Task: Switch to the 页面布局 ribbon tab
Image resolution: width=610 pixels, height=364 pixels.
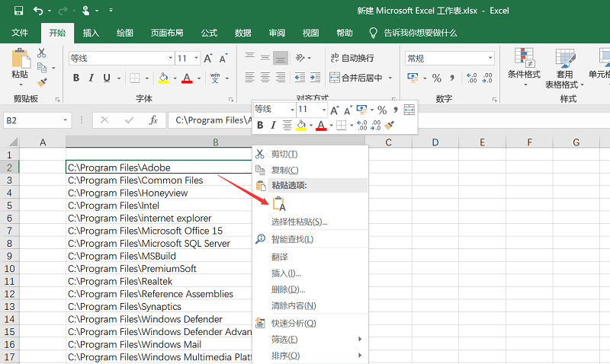Action: (x=167, y=33)
